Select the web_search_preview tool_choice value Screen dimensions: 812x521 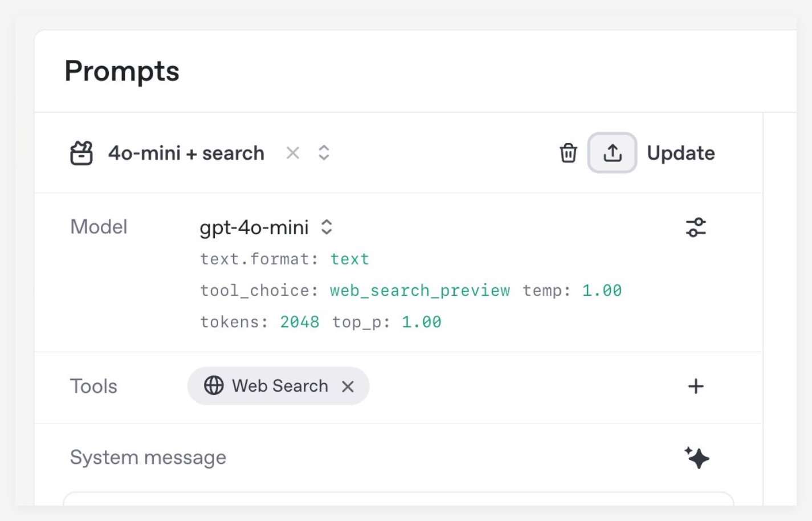point(419,291)
